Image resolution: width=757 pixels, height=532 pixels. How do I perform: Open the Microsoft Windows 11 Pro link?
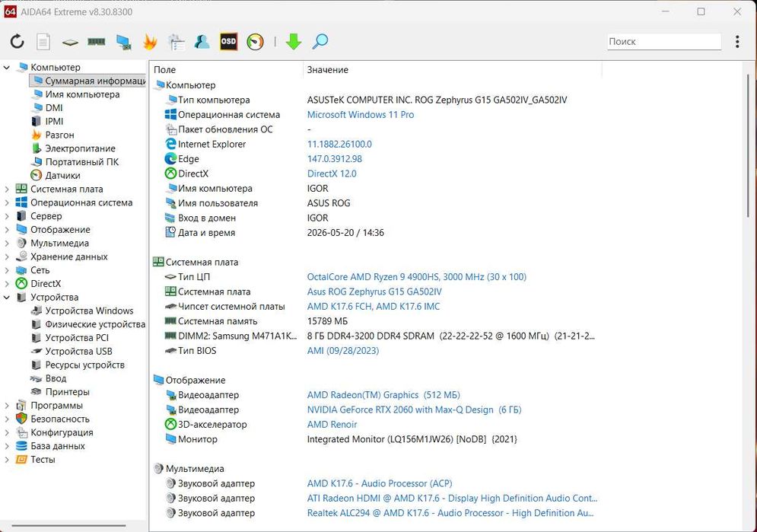point(361,114)
